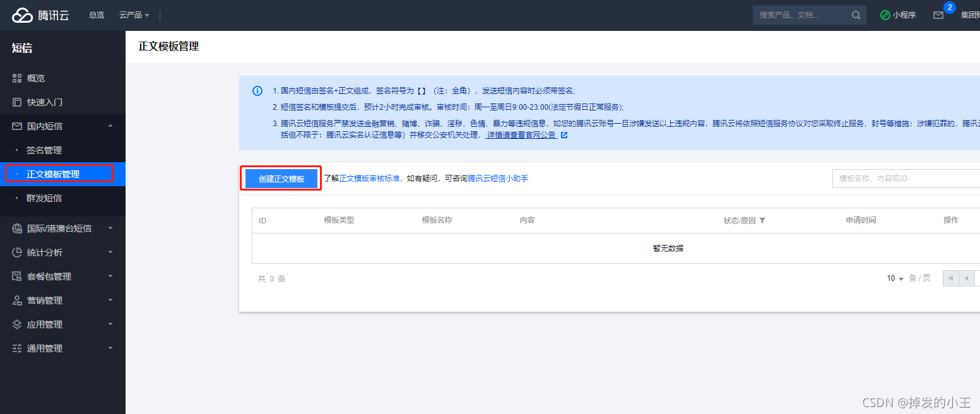Viewport: 980px width, 414px height.
Task: Click the search magnifier icon
Action: point(856,15)
